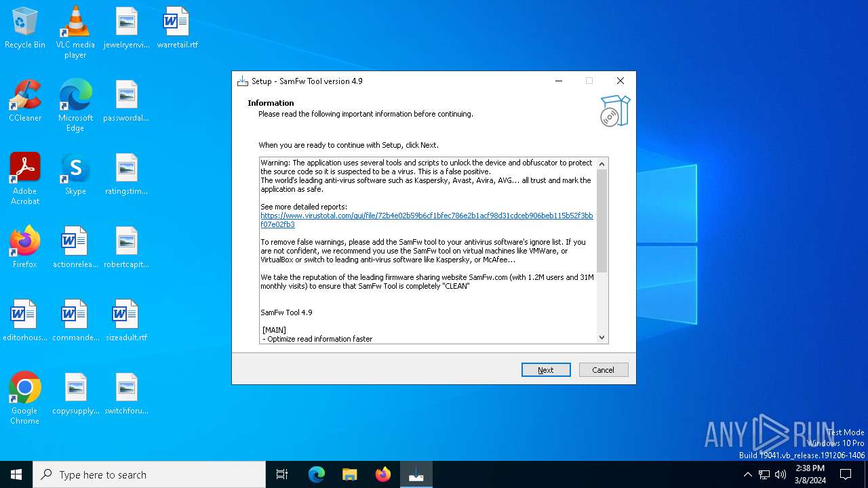Launch Google Chrome desktop shortcut
868x488 pixels.
(25, 399)
